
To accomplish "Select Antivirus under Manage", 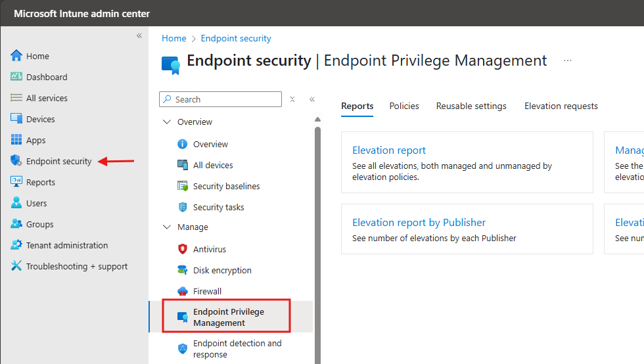I will coord(210,249).
